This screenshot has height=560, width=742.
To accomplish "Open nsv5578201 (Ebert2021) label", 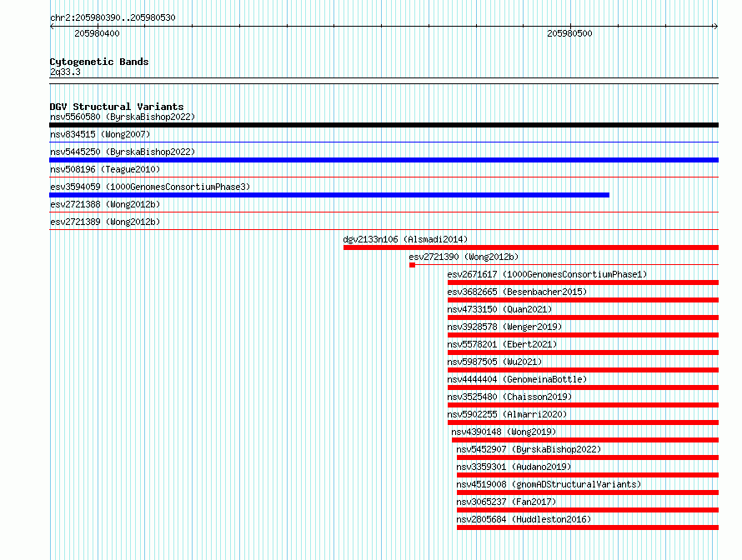I will (x=502, y=344).
